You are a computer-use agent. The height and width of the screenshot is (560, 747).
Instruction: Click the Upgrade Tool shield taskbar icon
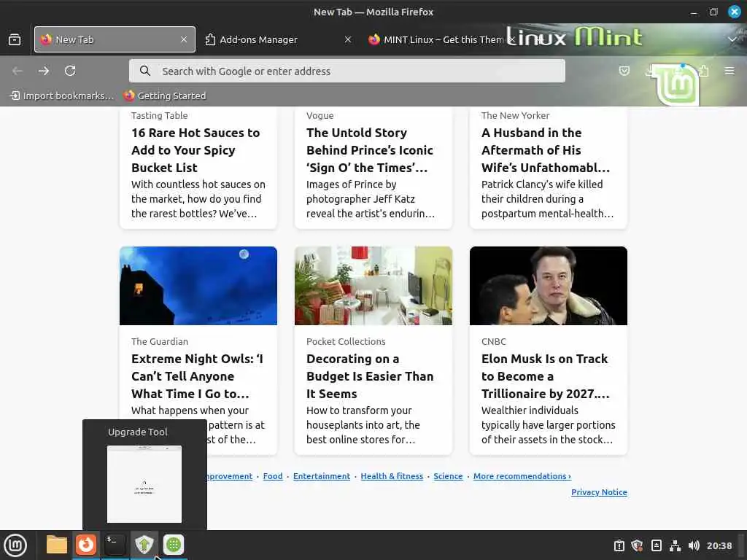tap(144, 545)
